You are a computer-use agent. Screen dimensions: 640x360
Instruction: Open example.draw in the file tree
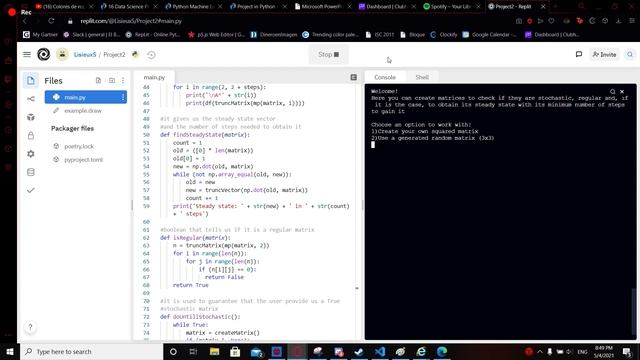click(83, 111)
